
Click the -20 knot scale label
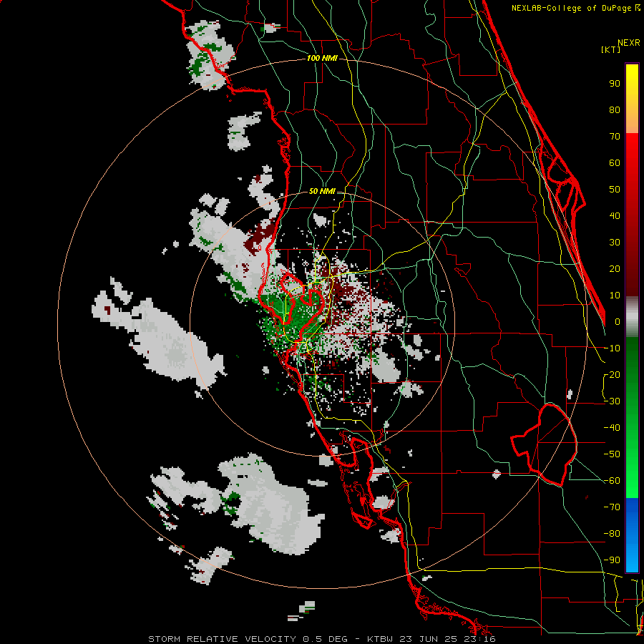[612, 374]
